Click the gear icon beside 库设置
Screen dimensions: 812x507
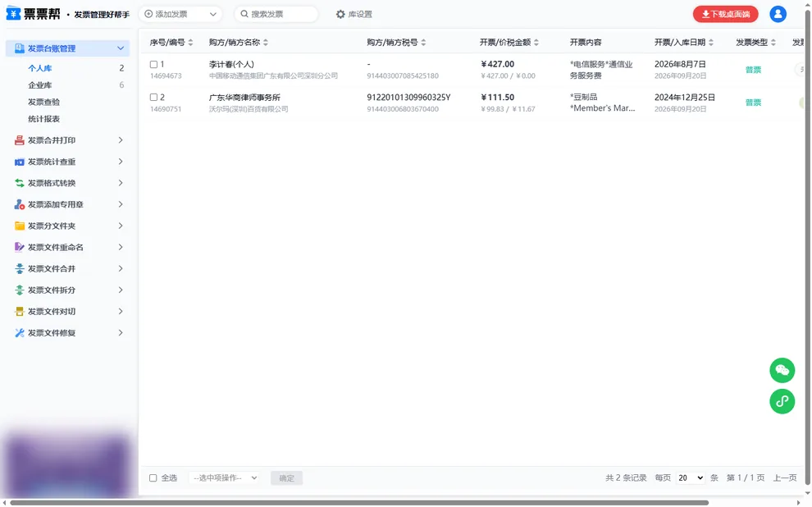click(x=340, y=15)
